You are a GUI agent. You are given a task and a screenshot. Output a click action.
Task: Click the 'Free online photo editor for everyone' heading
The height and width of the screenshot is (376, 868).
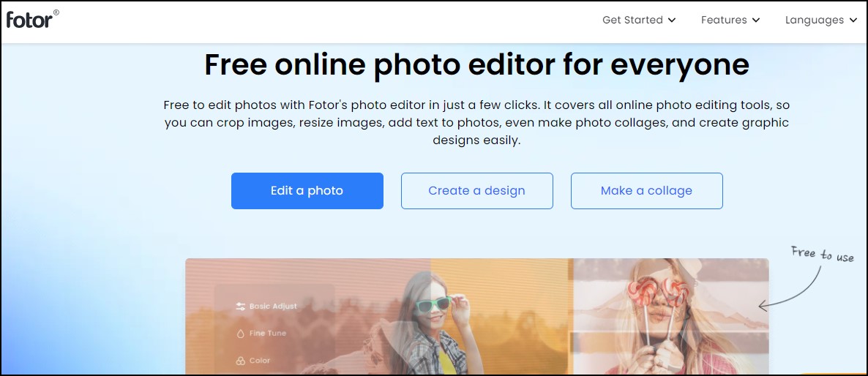[x=476, y=64]
